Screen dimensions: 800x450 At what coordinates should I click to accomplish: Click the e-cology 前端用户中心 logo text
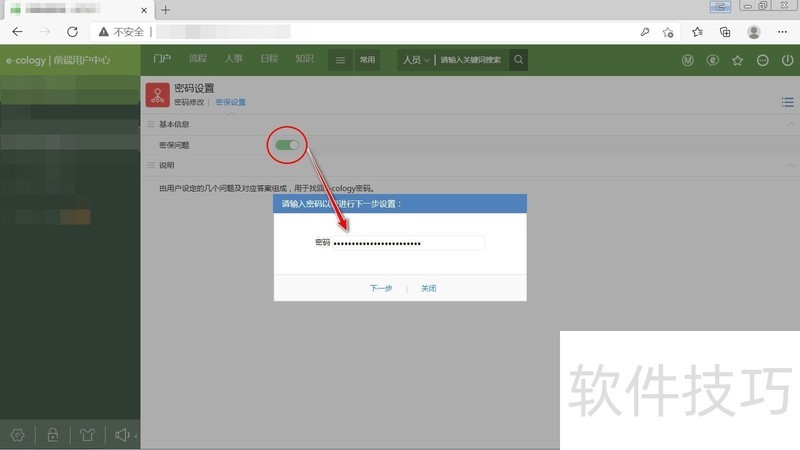(x=58, y=60)
